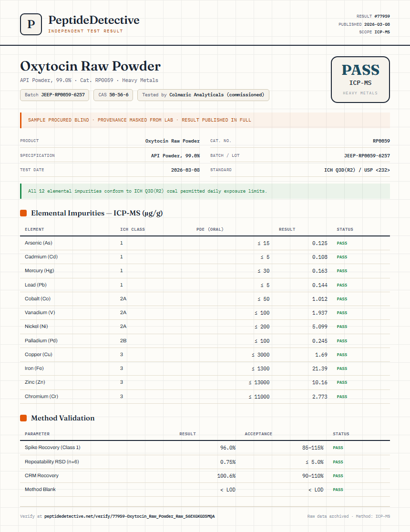This screenshot has height=532, width=410.
Task: Click the PDE (ORAL) column header
Action: click(210, 229)
